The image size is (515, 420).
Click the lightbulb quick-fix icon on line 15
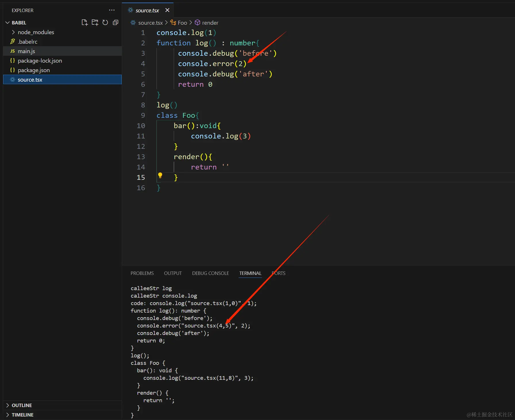(160, 175)
